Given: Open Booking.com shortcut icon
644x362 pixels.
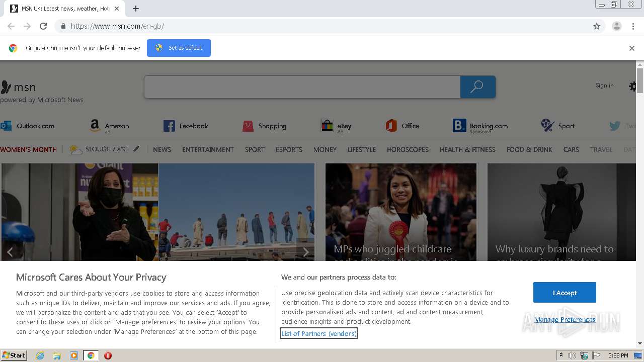Looking at the screenshot, I should [459, 126].
